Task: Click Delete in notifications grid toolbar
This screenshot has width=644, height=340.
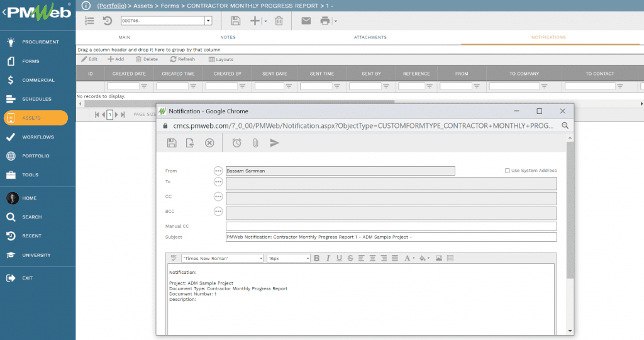Action: pos(147,59)
